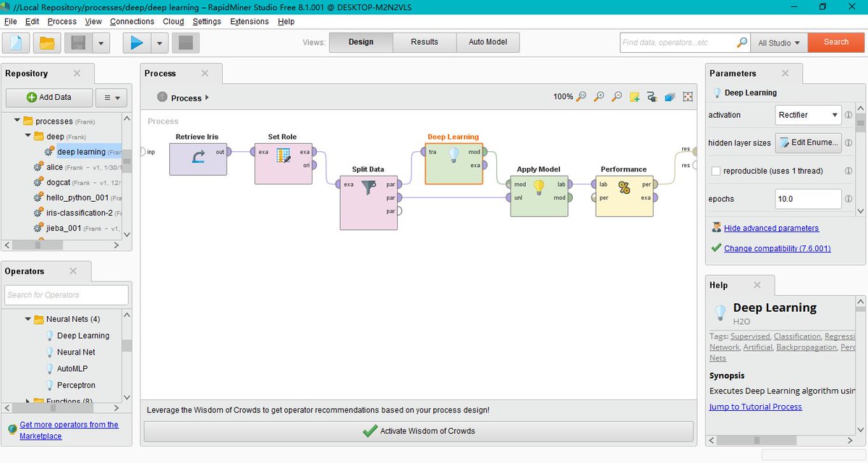The width and height of the screenshot is (868, 463).
Task: Close the Repository panel
Action: [77, 73]
